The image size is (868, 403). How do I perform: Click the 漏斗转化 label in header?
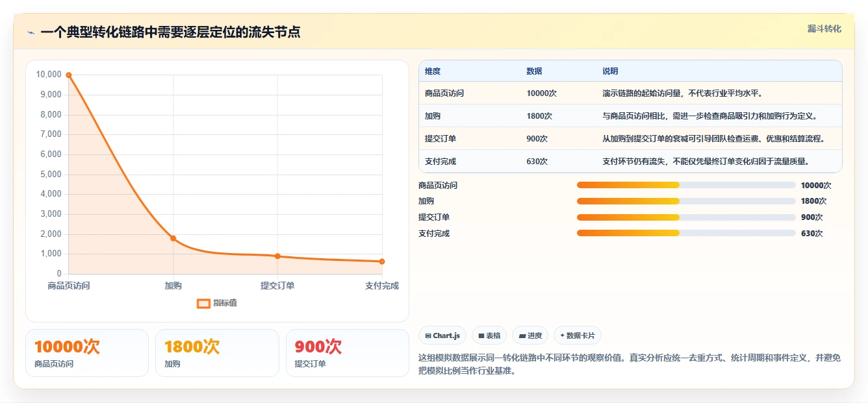(824, 29)
